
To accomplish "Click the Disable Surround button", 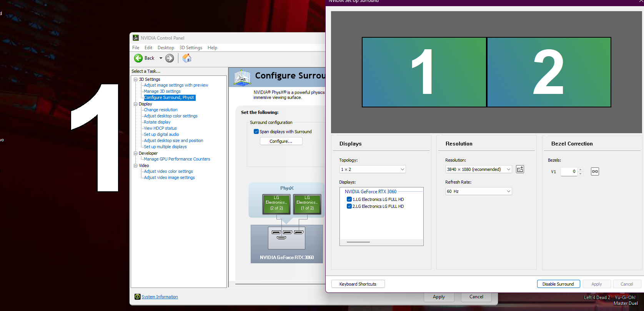I will (558, 284).
